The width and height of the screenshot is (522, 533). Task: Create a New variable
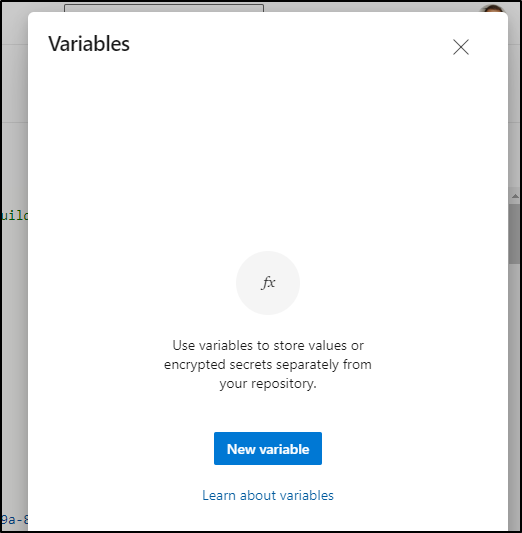(268, 448)
